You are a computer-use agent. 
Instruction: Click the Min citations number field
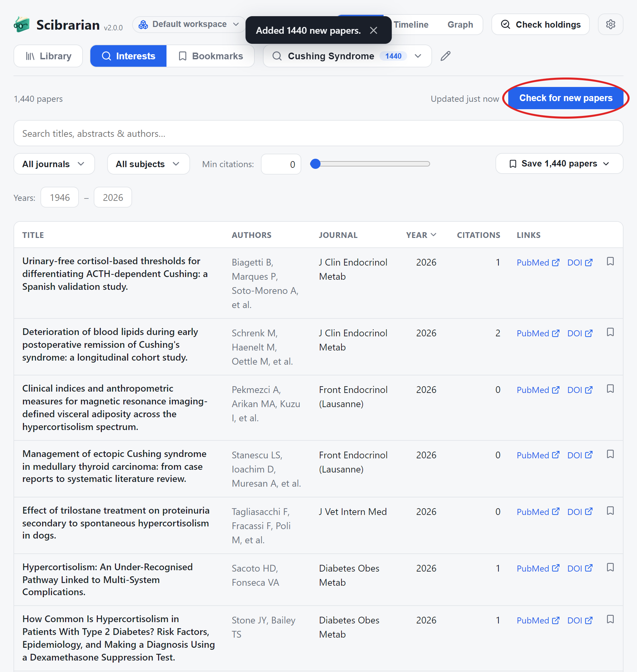(x=281, y=164)
